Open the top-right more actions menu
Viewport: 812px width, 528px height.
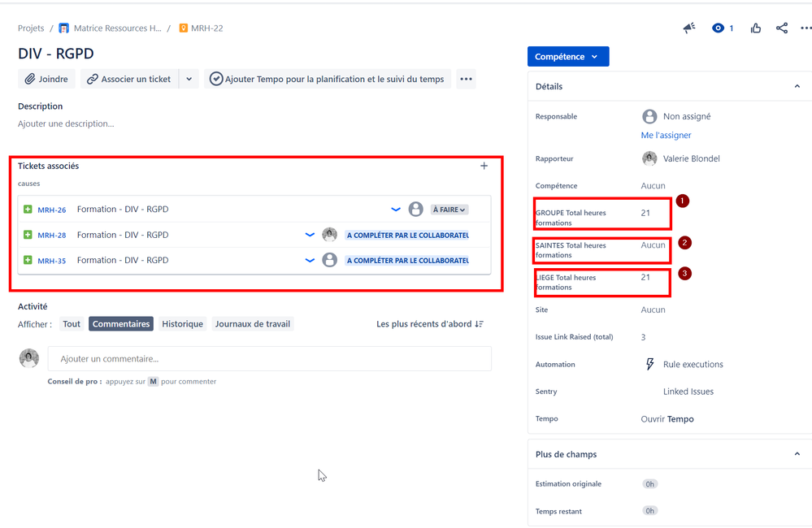pyautogui.click(x=805, y=28)
